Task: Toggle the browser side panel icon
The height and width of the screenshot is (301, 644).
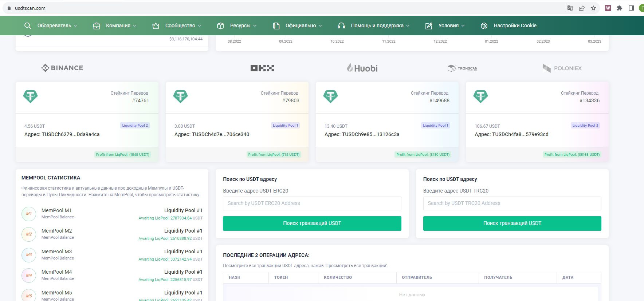Action: [x=631, y=8]
